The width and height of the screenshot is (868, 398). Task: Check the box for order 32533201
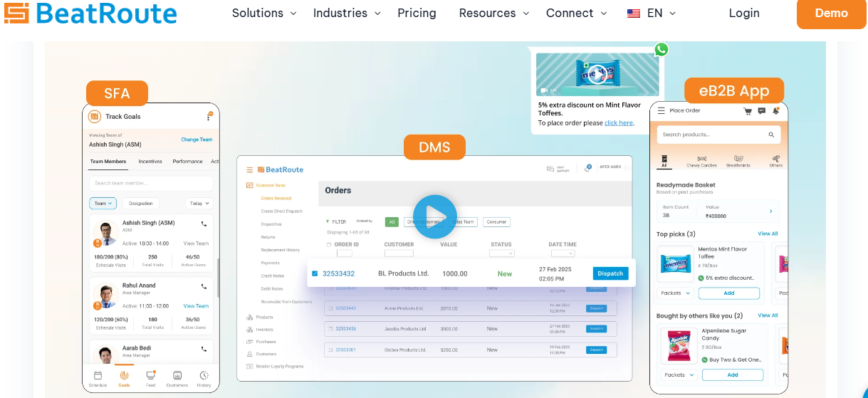[331, 350]
